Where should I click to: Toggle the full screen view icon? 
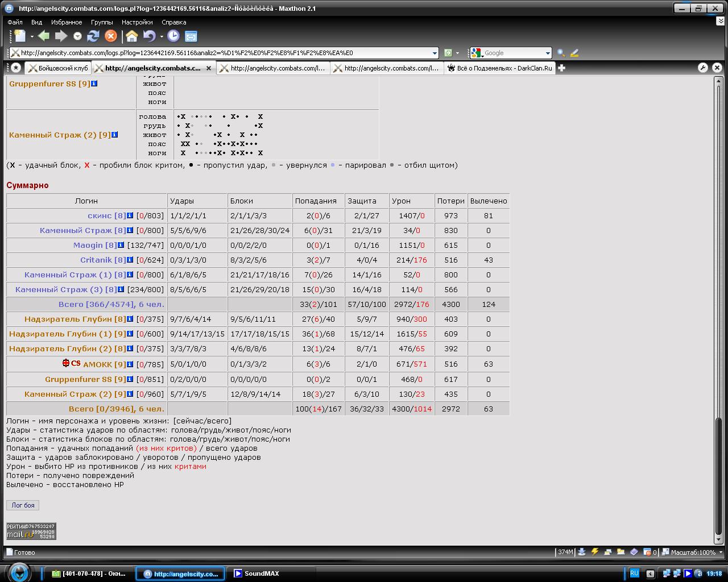[191, 36]
